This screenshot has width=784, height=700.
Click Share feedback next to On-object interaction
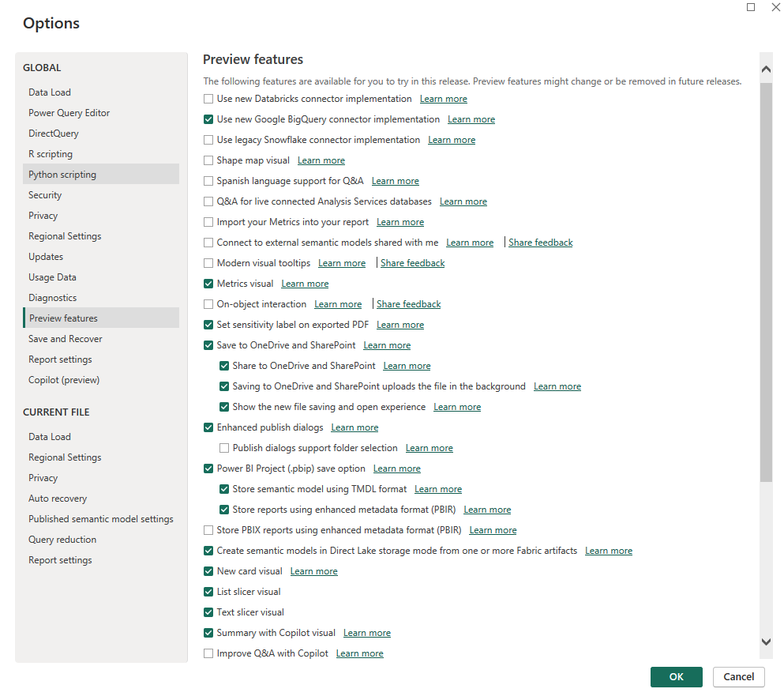point(408,303)
